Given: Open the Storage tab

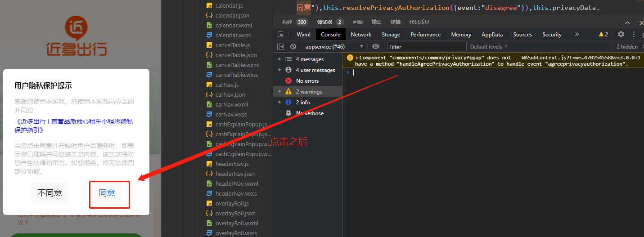Looking at the screenshot, I should [391, 35].
